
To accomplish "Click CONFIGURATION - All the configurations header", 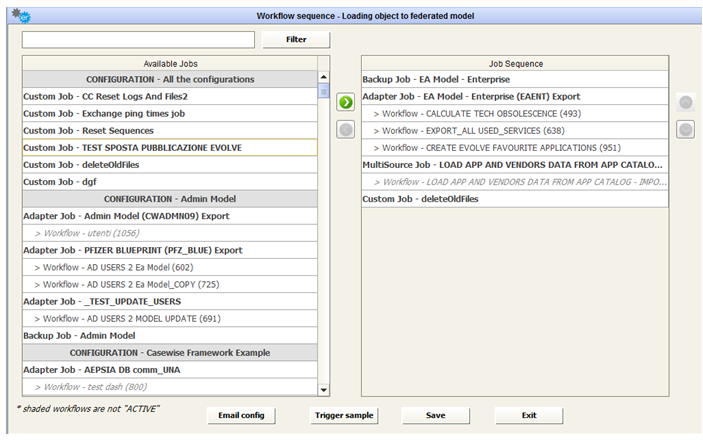I will point(170,79).
